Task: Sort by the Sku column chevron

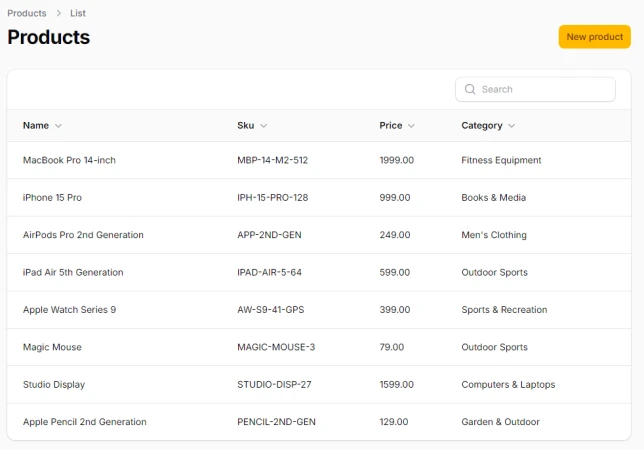Action: click(x=263, y=126)
